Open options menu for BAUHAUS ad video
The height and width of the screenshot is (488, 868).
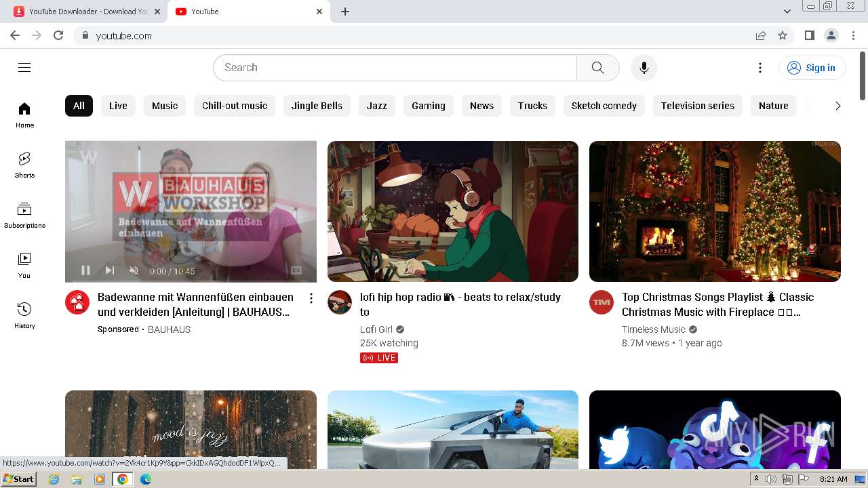tap(311, 298)
